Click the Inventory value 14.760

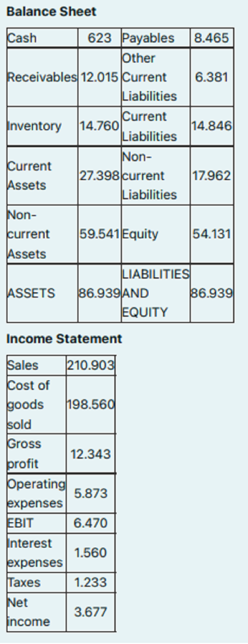pos(100,126)
